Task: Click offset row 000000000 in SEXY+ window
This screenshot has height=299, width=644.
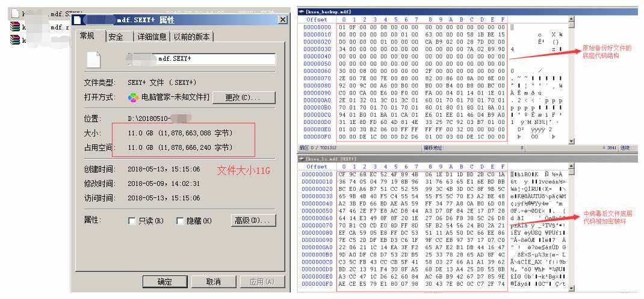Action: coord(317,174)
